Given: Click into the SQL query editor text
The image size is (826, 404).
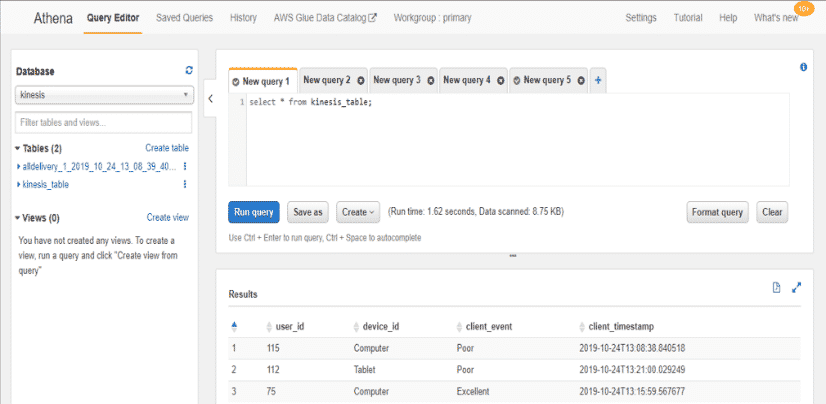Looking at the screenshot, I should pos(311,102).
